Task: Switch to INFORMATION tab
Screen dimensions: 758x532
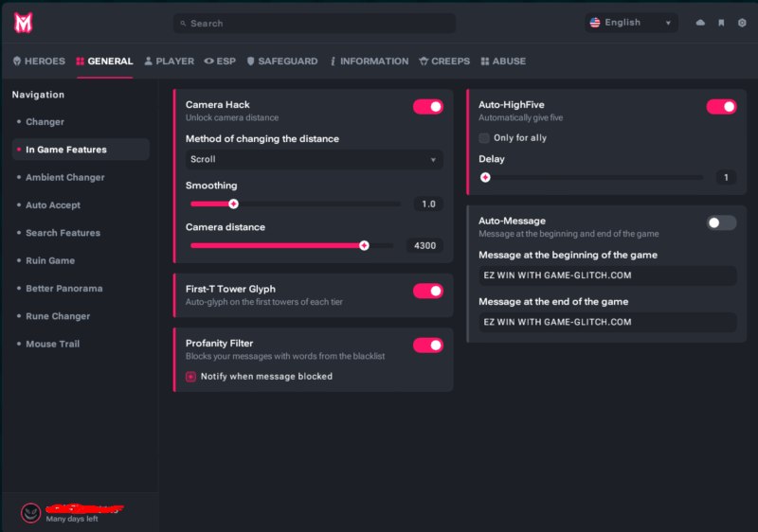Action: [370, 61]
